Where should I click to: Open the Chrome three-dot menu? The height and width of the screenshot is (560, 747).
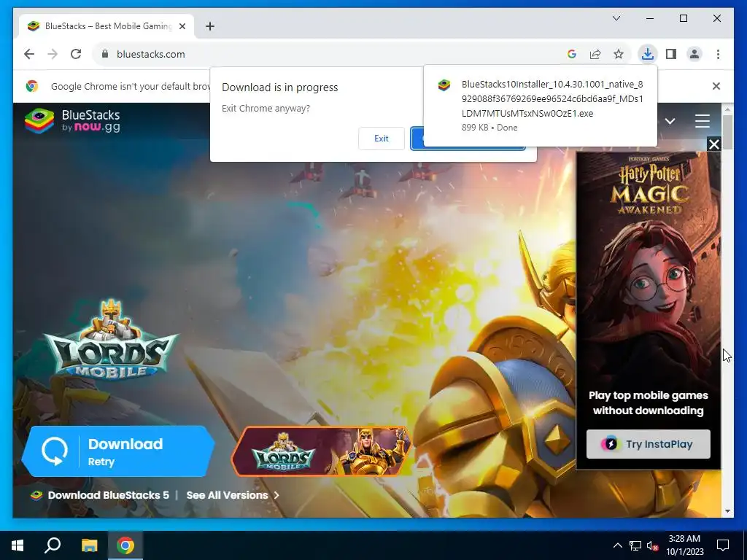(x=718, y=54)
